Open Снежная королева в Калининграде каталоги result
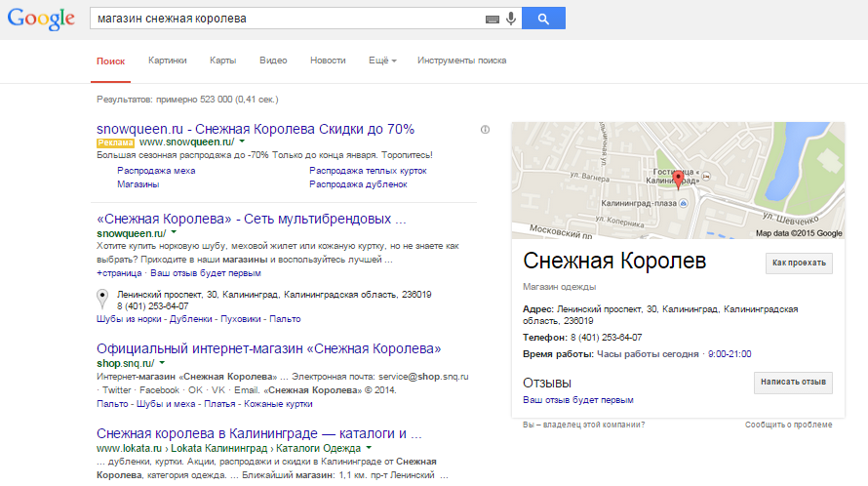 pyautogui.click(x=259, y=433)
